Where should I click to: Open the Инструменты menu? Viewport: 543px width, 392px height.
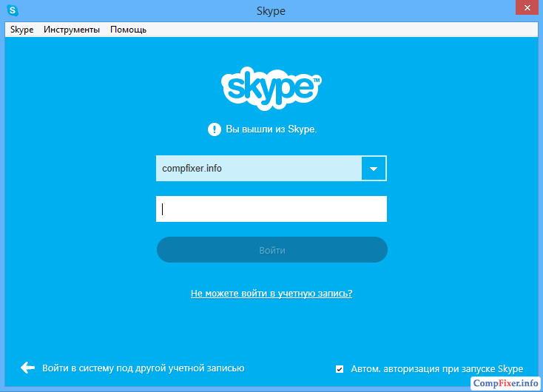(72, 30)
